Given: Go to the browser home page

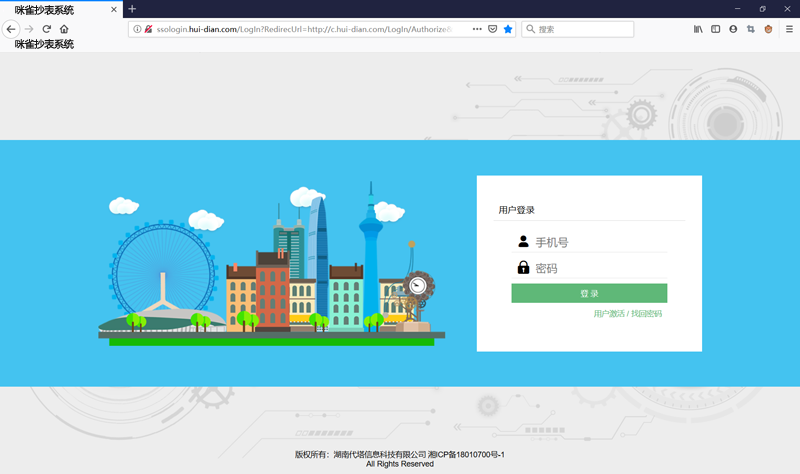Looking at the screenshot, I should tap(64, 30).
